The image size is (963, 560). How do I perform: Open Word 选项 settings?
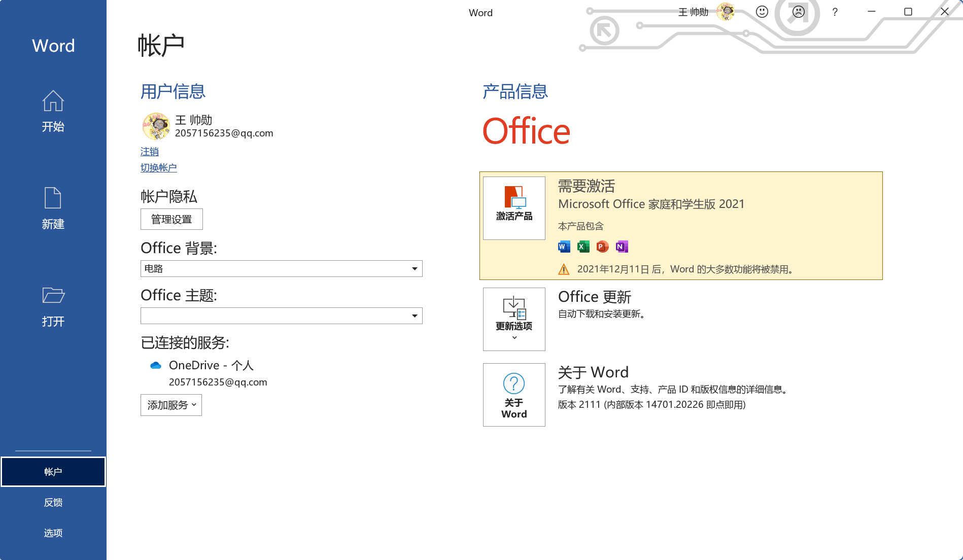click(53, 533)
